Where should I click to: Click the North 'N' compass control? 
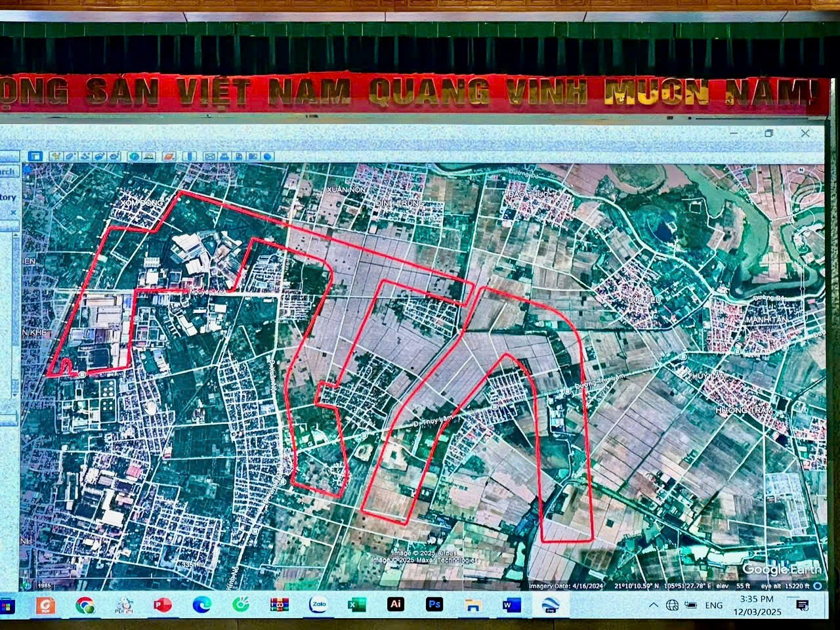tap(800, 170)
